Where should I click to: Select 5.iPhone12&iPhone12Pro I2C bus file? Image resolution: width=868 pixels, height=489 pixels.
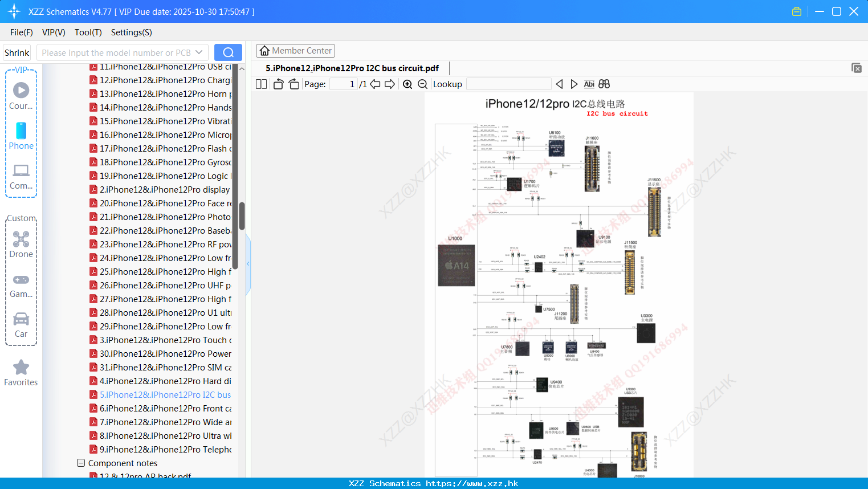(x=161, y=395)
